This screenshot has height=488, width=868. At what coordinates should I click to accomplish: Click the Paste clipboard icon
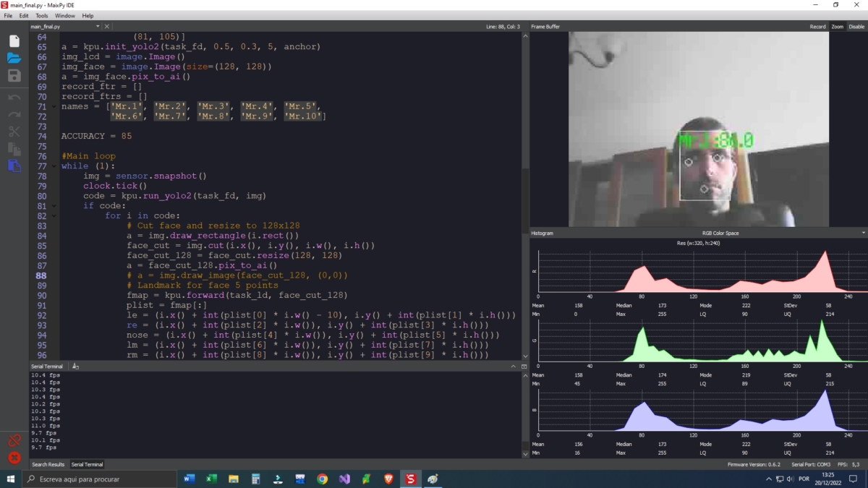(14, 166)
